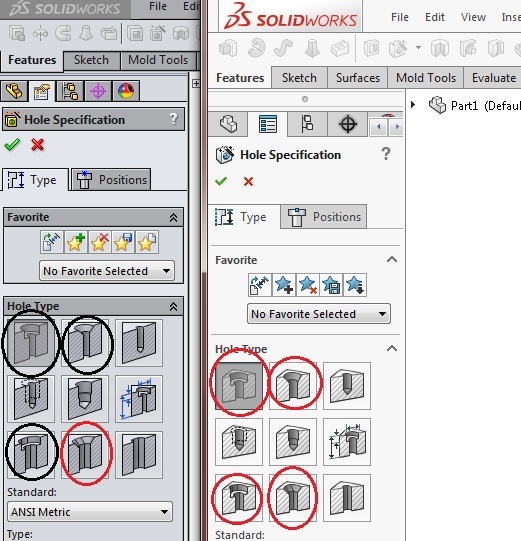Select Counterbore Slot type in right window
The image size is (521, 541).
[239, 498]
